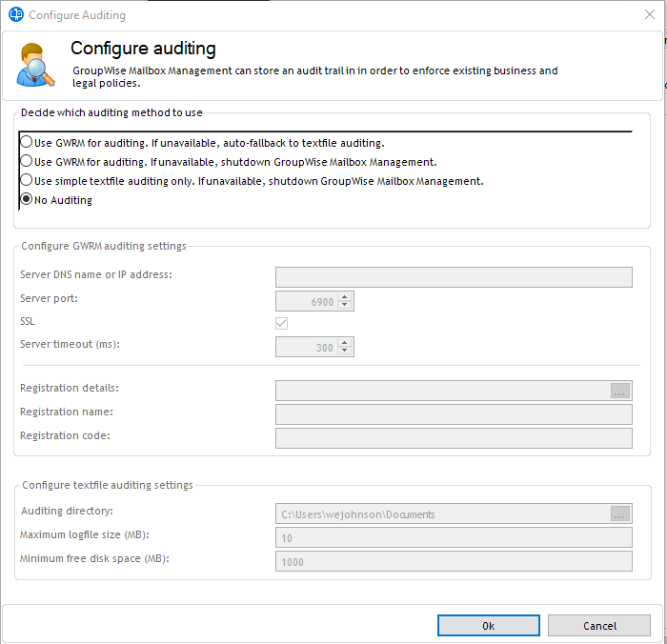Browse for auditing directory with ellipsis button

click(x=620, y=514)
